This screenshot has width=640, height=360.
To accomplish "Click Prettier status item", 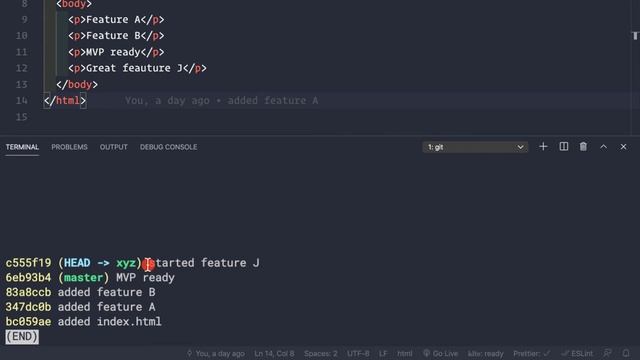I will (x=531, y=353).
